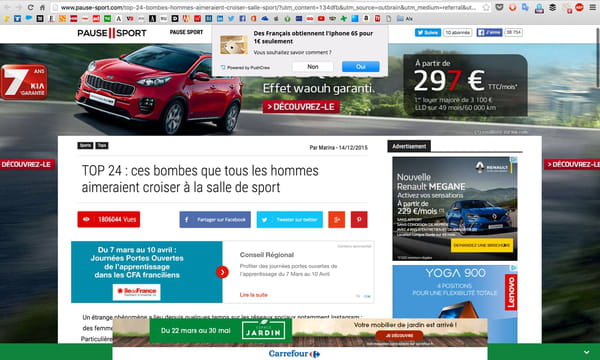Click the Tops category tag
The height and width of the screenshot is (360, 600).
pos(102,145)
